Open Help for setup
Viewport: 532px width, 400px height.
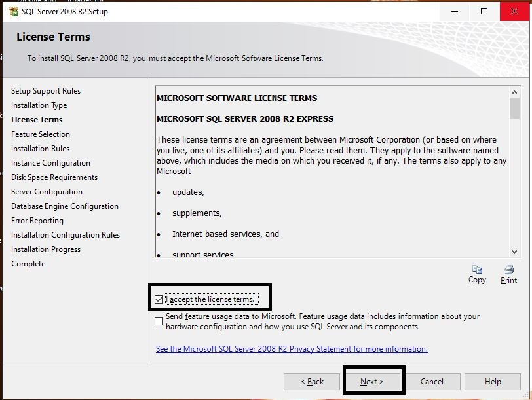pyautogui.click(x=493, y=382)
